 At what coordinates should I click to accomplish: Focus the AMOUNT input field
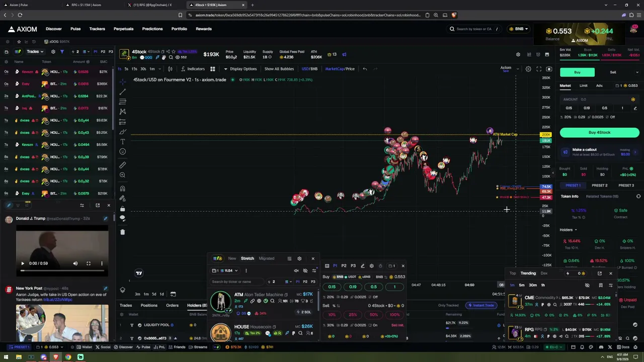click(599, 100)
